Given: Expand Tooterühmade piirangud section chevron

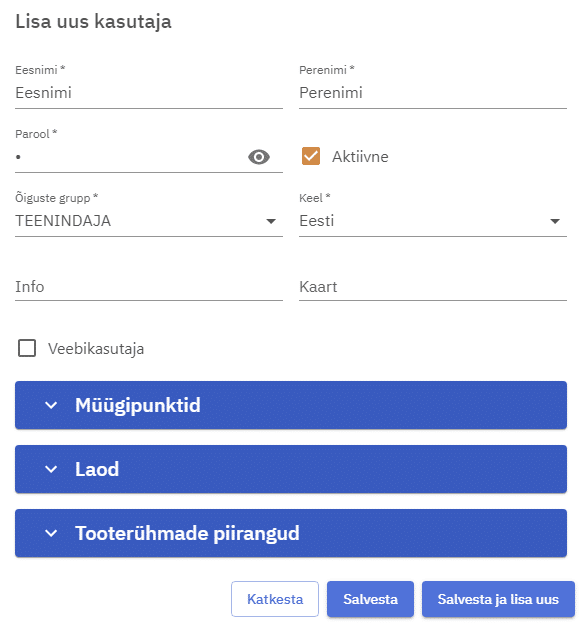Looking at the screenshot, I should (x=51, y=533).
